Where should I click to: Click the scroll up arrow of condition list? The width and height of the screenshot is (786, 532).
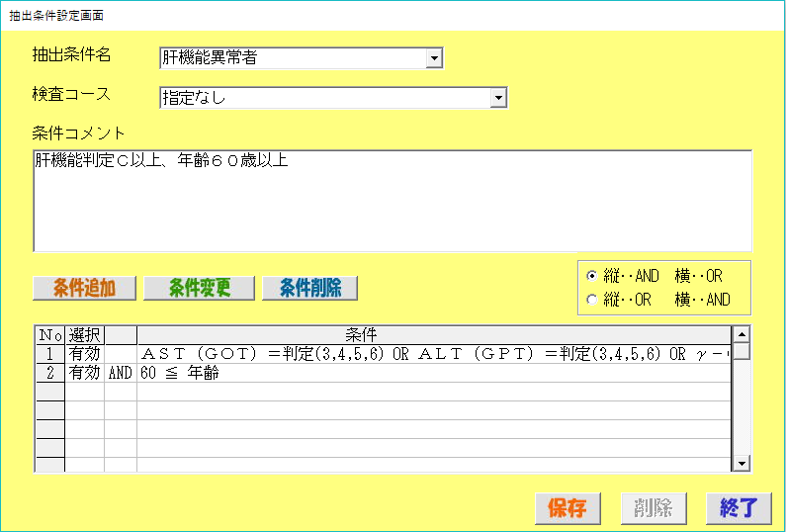click(x=742, y=334)
